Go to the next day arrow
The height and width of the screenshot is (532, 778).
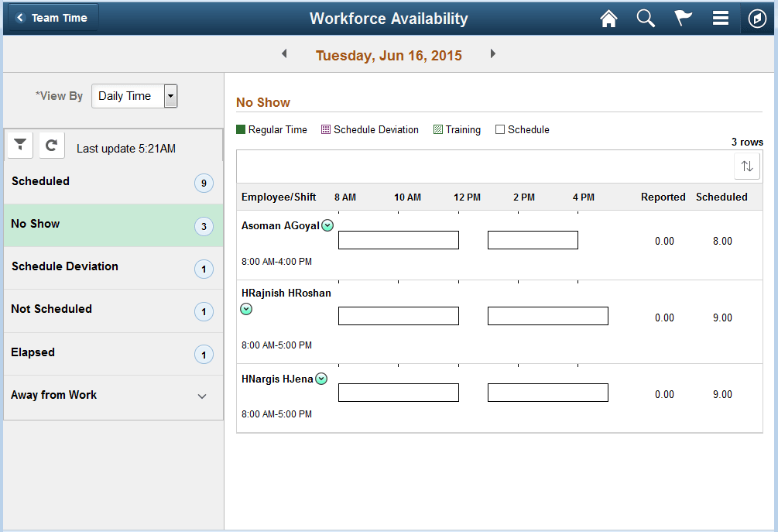pyautogui.click(x=492, y=53)
